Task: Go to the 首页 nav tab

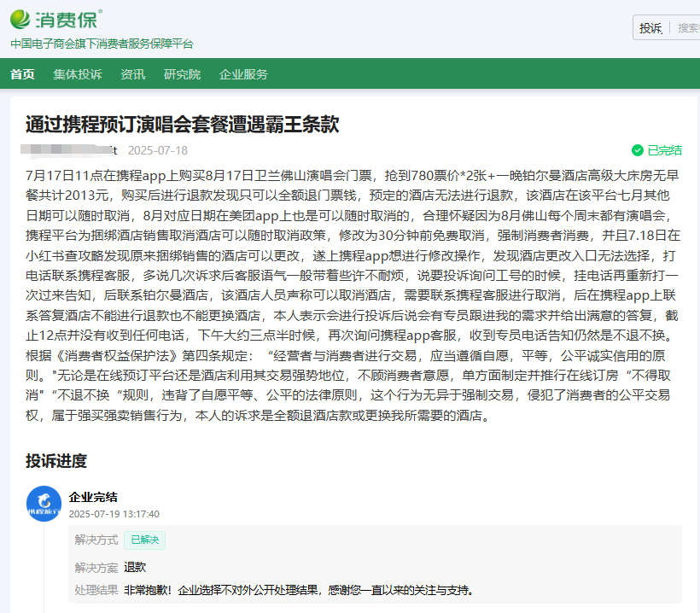Action: coord(22,74)
